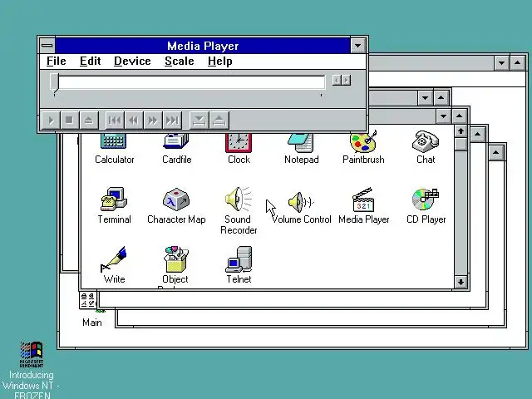
Task: Open the Volume Control icon
Action: pos(301,201)
